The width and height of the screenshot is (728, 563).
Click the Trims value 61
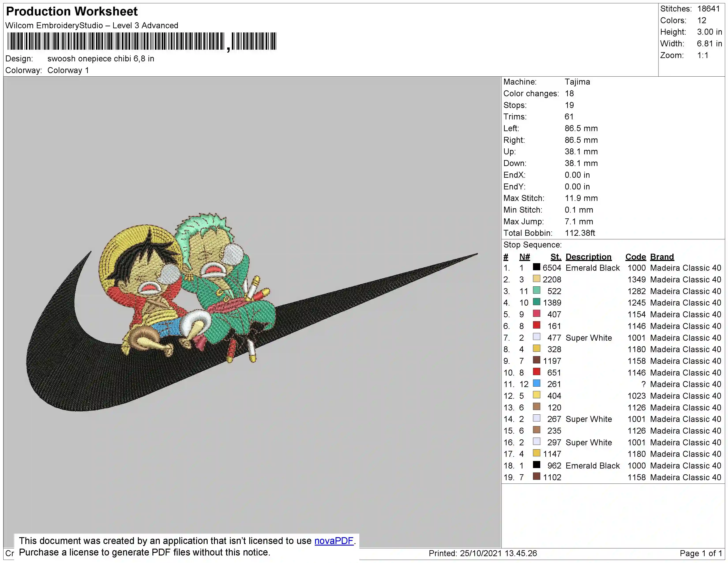point(569,117)
